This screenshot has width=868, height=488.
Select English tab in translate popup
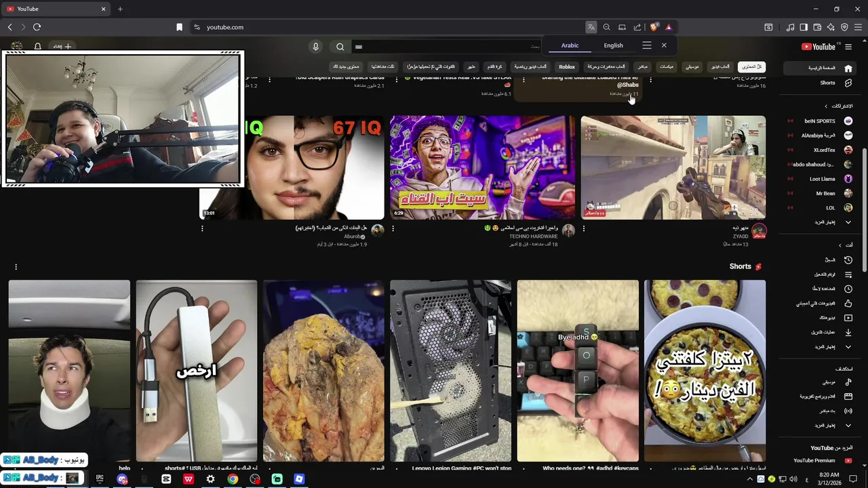(x=613, y=45)
